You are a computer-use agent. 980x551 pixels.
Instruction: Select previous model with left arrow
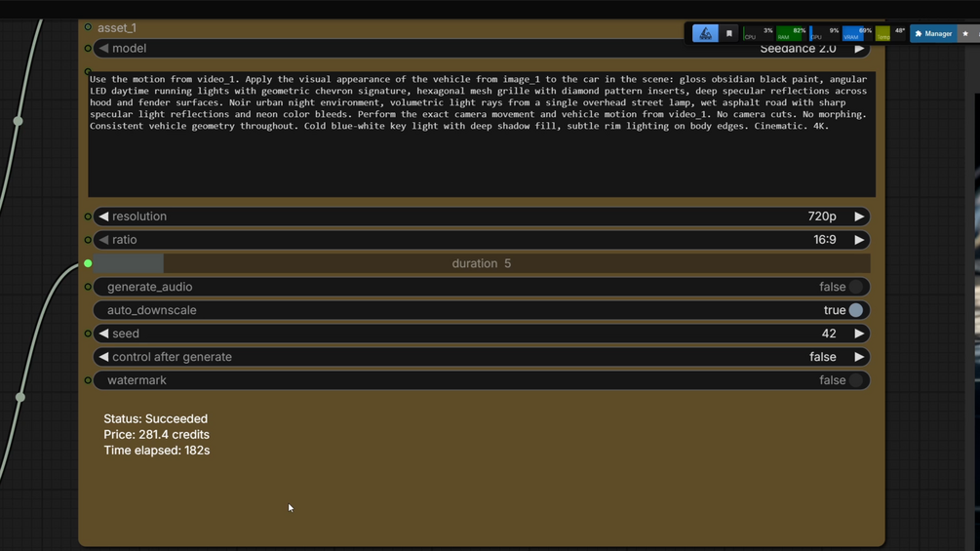tap(103, 48)
